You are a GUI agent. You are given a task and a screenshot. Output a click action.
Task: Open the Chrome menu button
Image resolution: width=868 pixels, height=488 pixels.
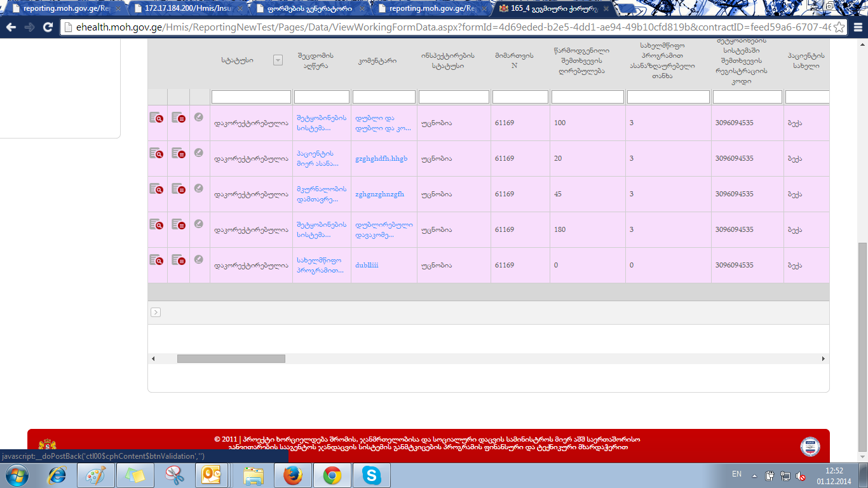[x=856, y=27]
